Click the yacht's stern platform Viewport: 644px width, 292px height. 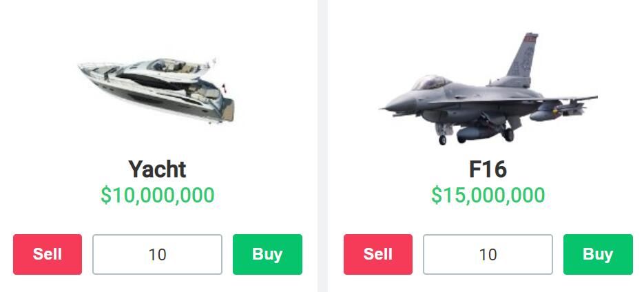pos(227,112)
